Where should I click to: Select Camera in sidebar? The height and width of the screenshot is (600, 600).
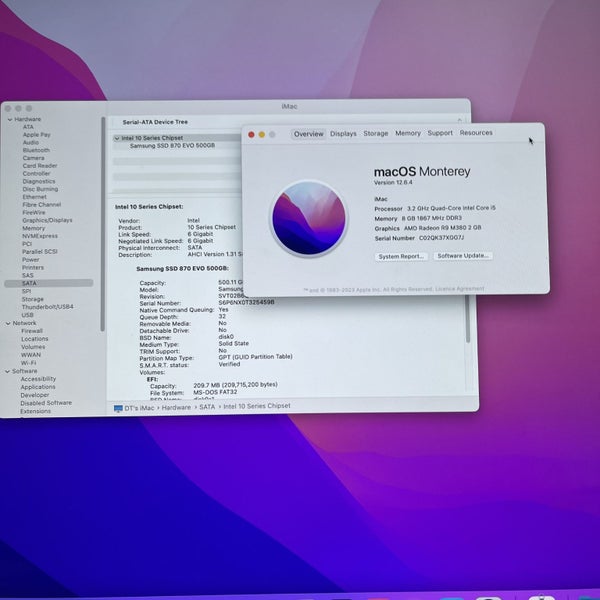click(33, 158)
